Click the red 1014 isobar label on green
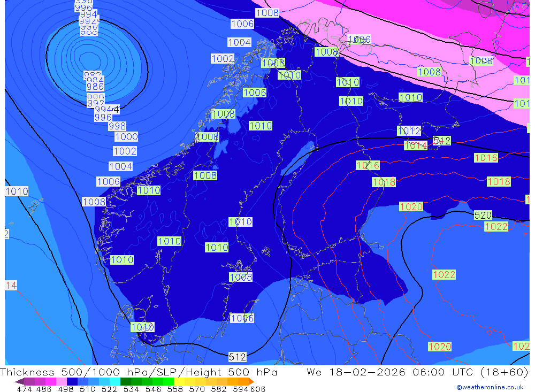Screen dimensions: 535x392 tap(415, 145)
